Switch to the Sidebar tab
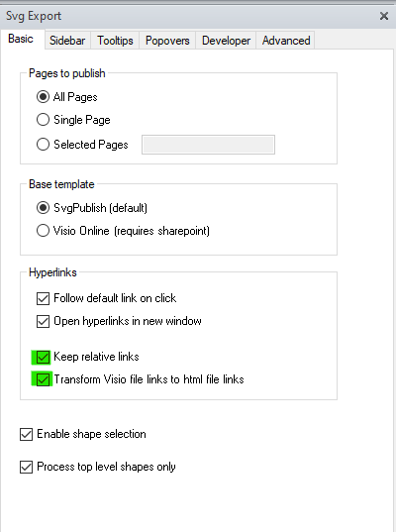Viewport: 396px width, 532px height. (x=67, y=41)
